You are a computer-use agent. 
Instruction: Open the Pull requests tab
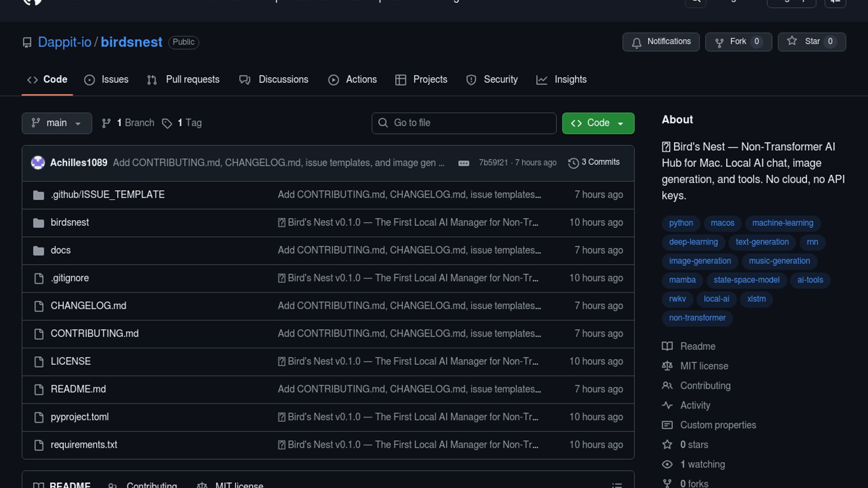183,80
